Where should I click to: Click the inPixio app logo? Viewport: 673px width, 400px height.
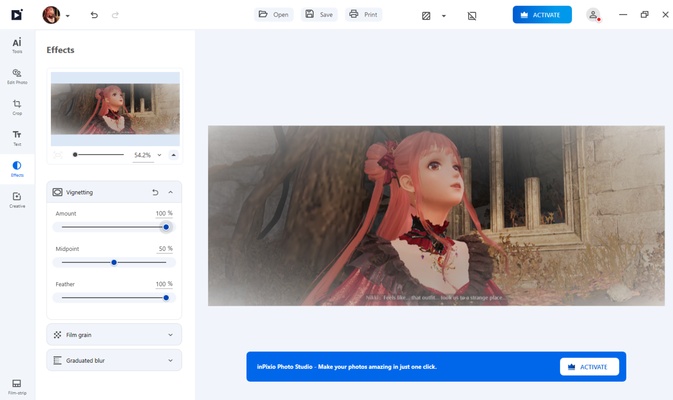point(17,15)
